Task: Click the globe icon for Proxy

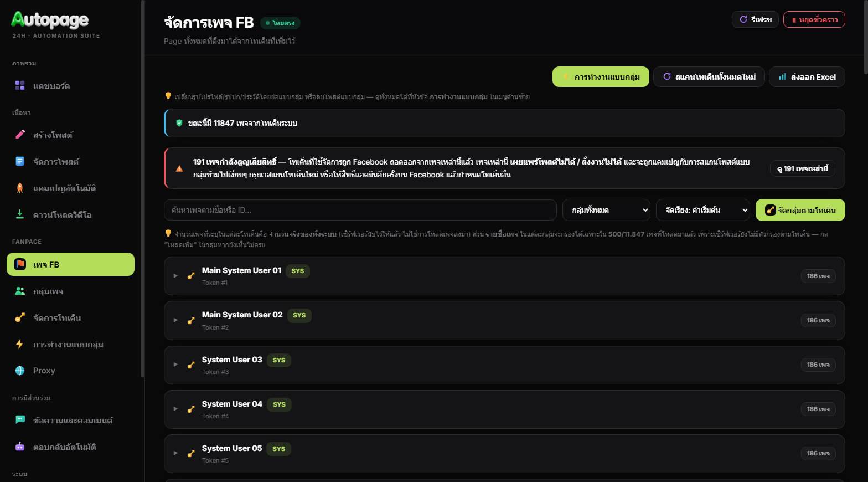Action: coord(20,371)
